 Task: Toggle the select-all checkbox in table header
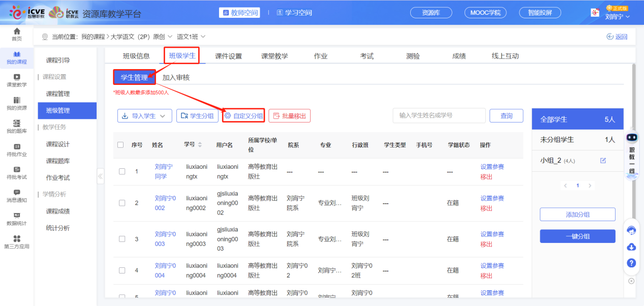point(120,145)
